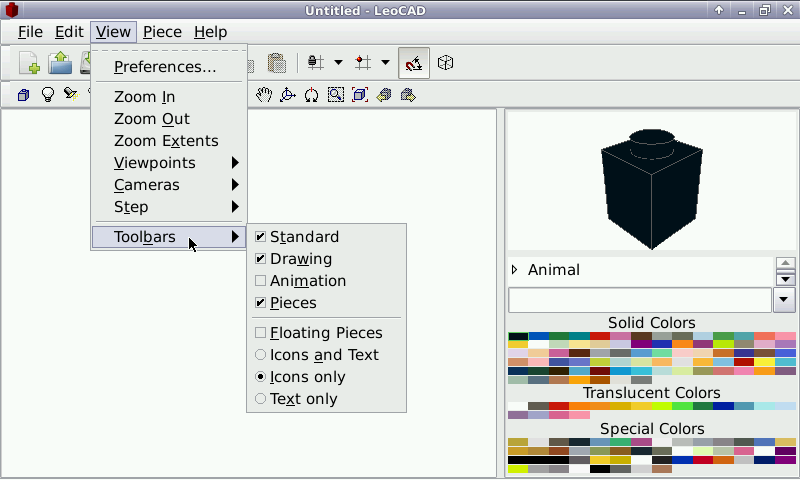800x480 pixels.
Task: Click the 3D wireframe cube icon
Action: pos(445,63)
